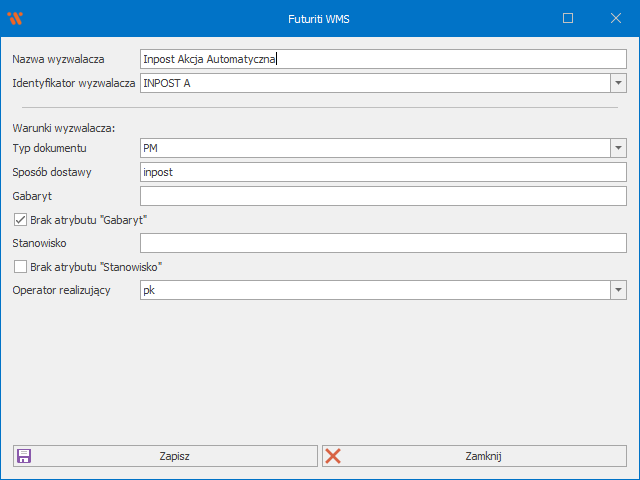The image size is (640, 480).
Task: Click the Sposób dostawy field containing inpost
Action: [x=383, y=172]
